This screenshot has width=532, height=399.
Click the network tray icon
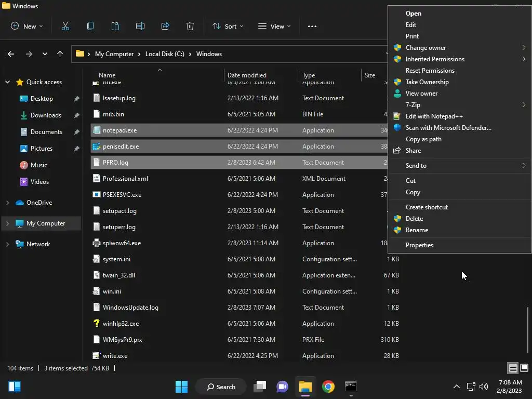471,387
